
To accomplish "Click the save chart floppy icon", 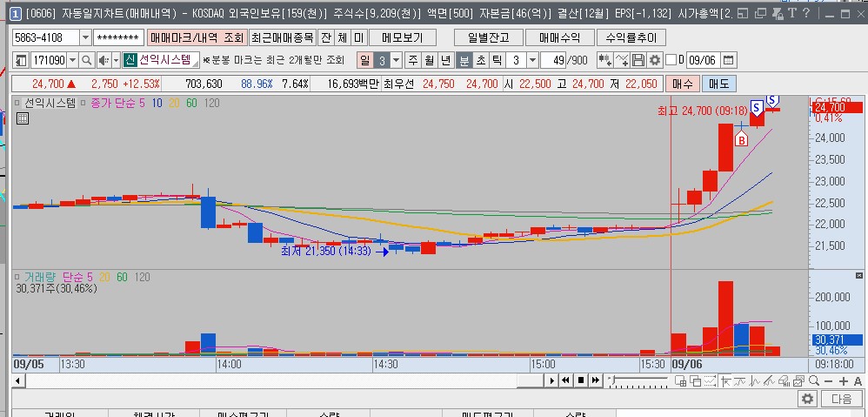I will [x=638, y=60].
